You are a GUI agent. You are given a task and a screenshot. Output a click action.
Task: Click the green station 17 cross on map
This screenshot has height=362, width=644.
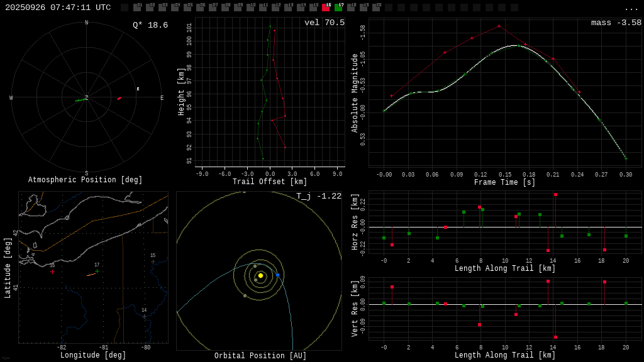pyautogui.click(x=97, y=271)
